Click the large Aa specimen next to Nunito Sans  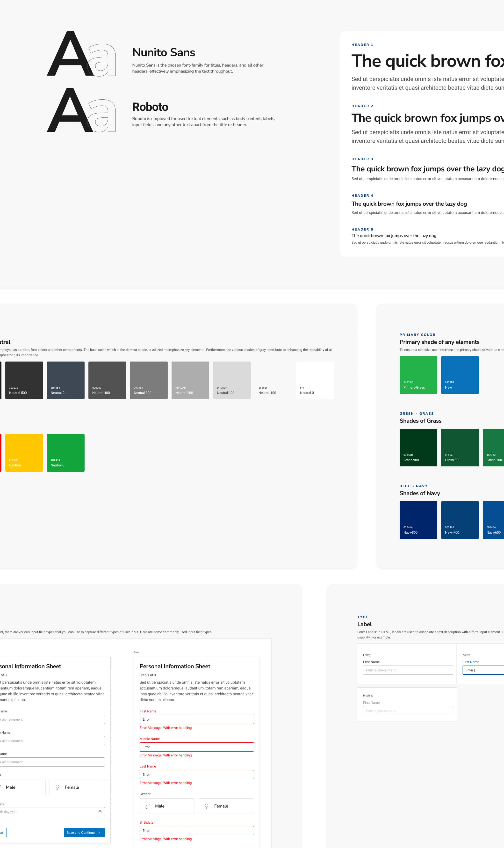pos(81,53)
